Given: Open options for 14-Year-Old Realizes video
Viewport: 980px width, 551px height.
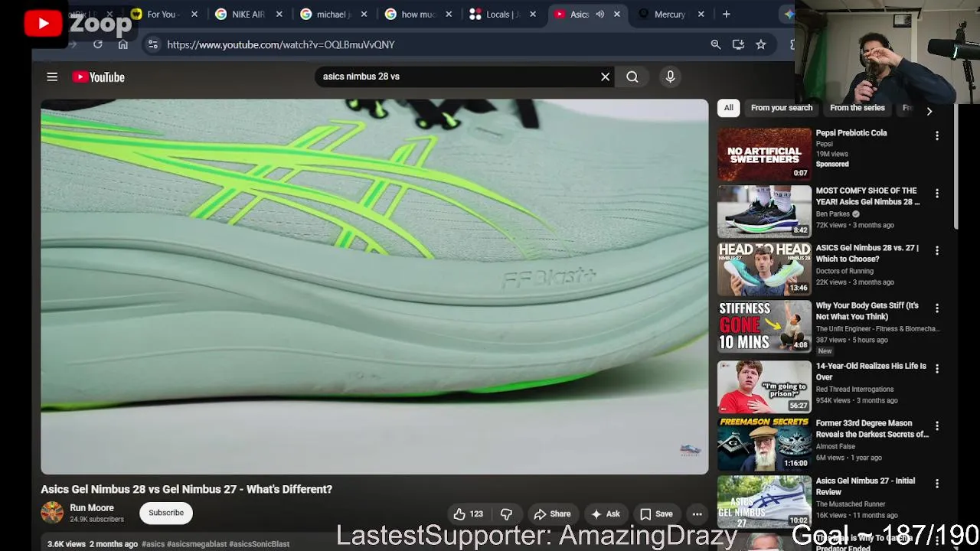Looking at the screenshot, I should pos(936,368).
